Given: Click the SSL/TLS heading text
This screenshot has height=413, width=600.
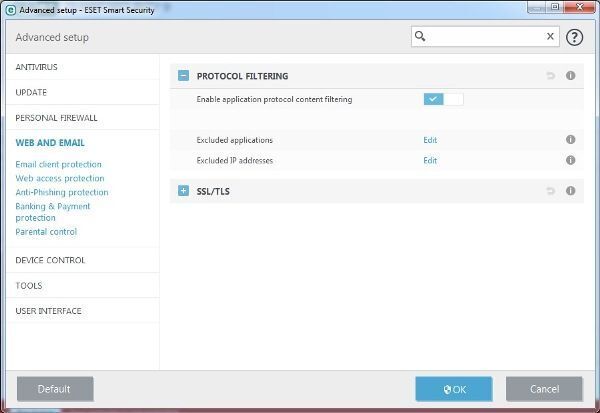Looking at the screenshot, I should pyautogui.click(x=213, y=191).
